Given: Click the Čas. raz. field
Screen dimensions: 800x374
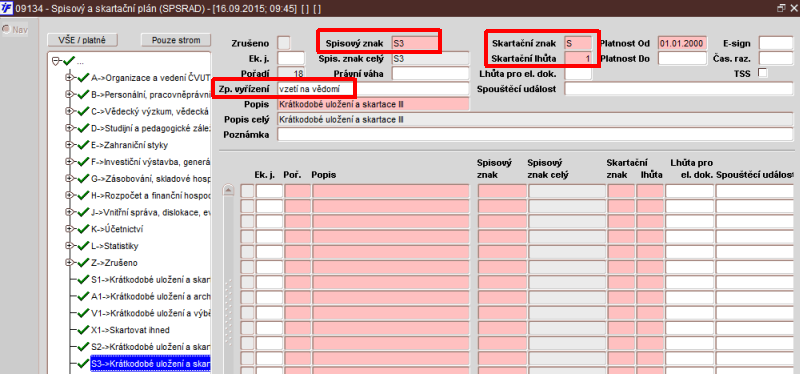Looking at the screenshot, I should coord(776,59).
